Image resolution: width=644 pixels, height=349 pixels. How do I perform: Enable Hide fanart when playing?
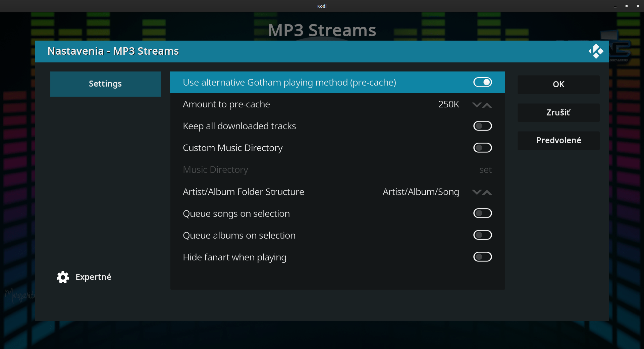tap(482, 257)
